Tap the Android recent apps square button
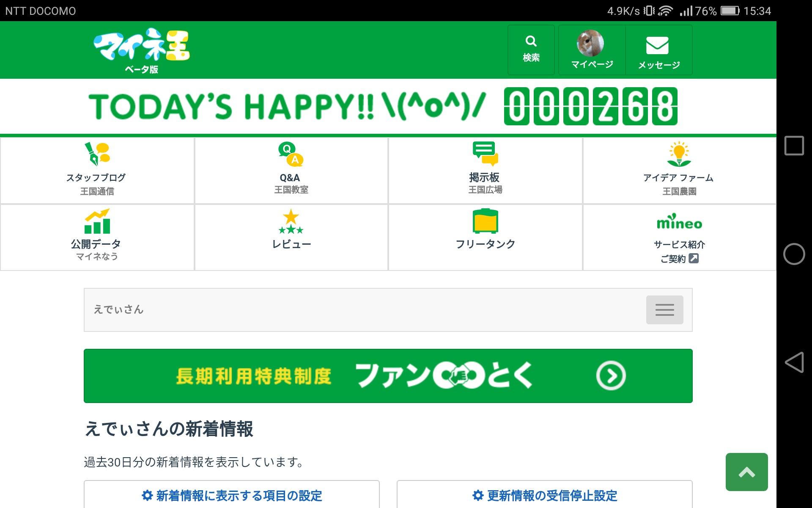The height and width of the screenshot is (508, 812). pos(794,146)
